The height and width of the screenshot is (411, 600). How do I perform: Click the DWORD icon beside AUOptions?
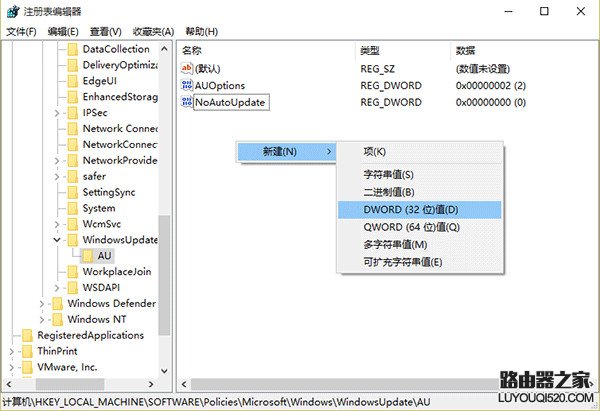click(x=187, y=85)
